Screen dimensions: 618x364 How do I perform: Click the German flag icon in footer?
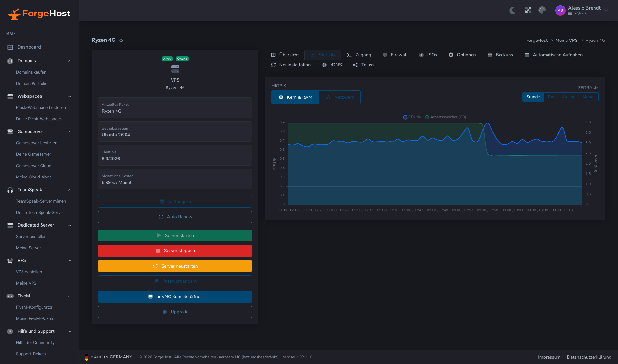pyautogui.click(x=86, y=357)
